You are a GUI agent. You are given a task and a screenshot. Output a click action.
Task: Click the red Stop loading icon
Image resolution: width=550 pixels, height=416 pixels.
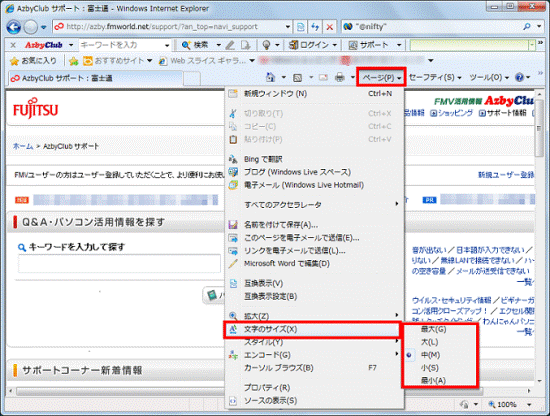329,27
